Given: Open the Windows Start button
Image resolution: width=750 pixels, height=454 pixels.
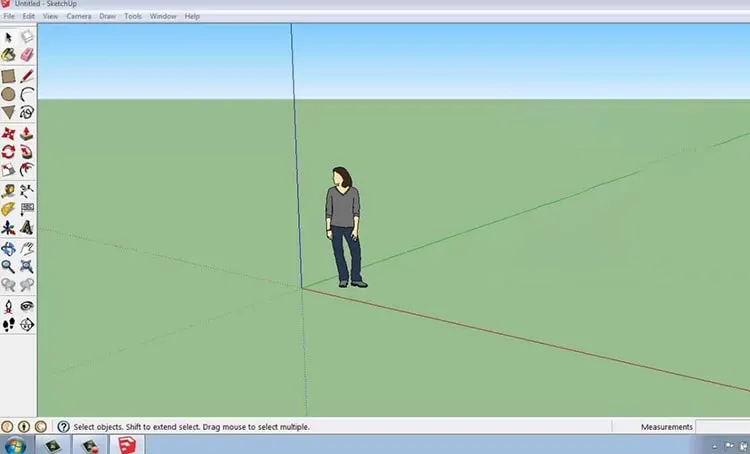Looking at the screenshot, I should point(14,445).
